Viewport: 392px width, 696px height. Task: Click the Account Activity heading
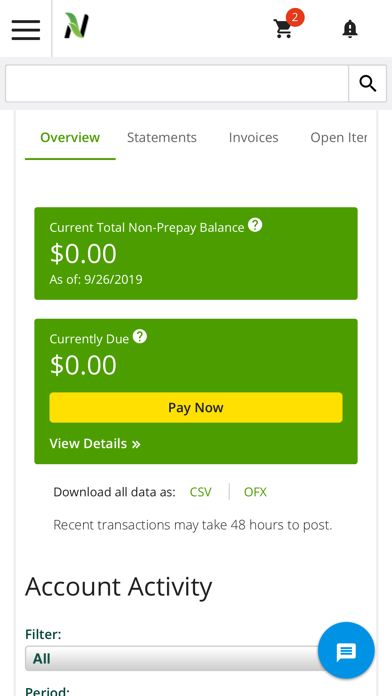(119, 587)
